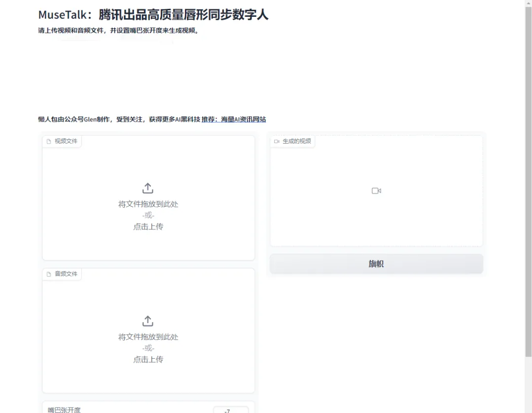Click the 音频文件 panel label
532x413 pixels.
[62, 274]
